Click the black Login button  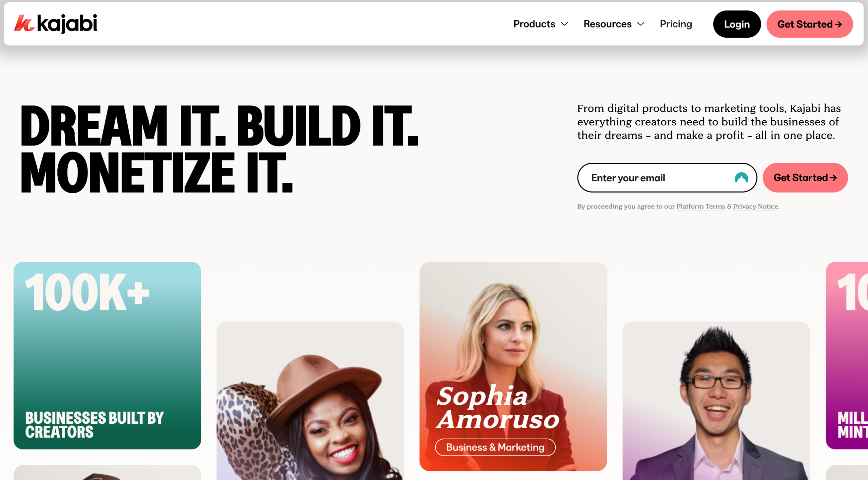click(737, 24)
